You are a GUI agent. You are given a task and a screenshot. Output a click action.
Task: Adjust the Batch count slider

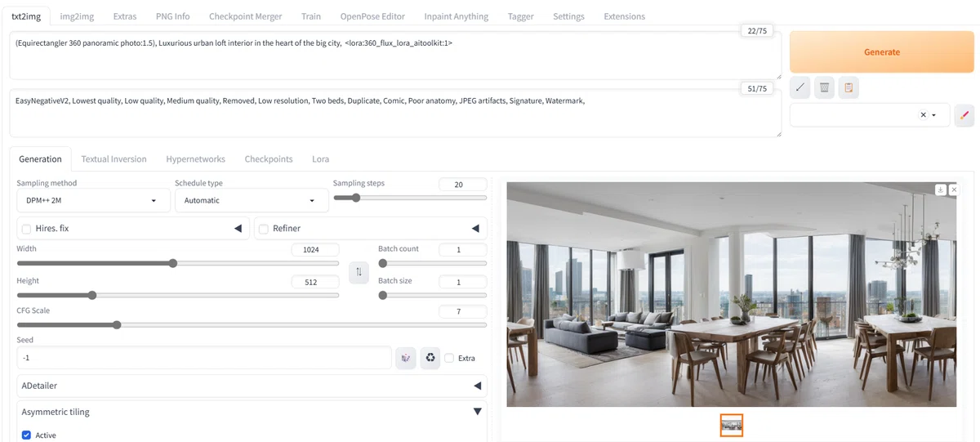433,263
